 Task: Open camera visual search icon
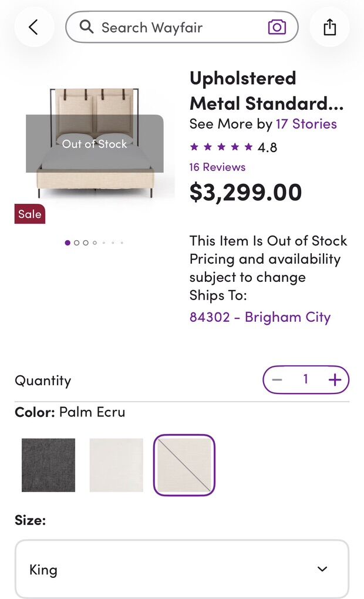pos(277,27)
